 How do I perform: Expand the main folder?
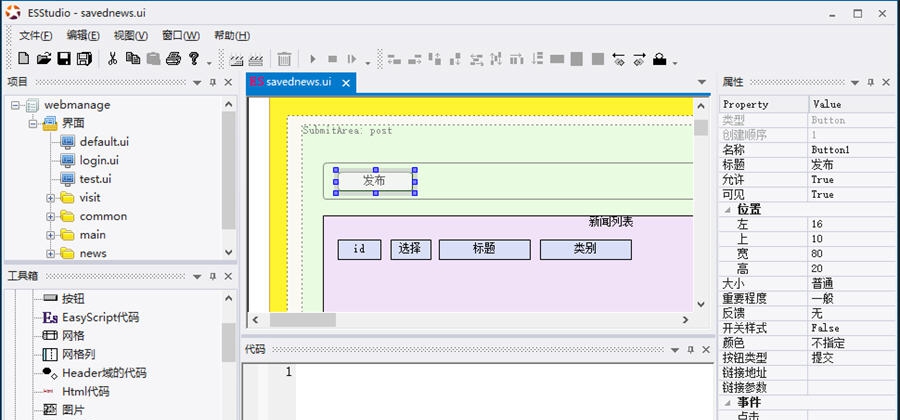[x=51, y=235]
